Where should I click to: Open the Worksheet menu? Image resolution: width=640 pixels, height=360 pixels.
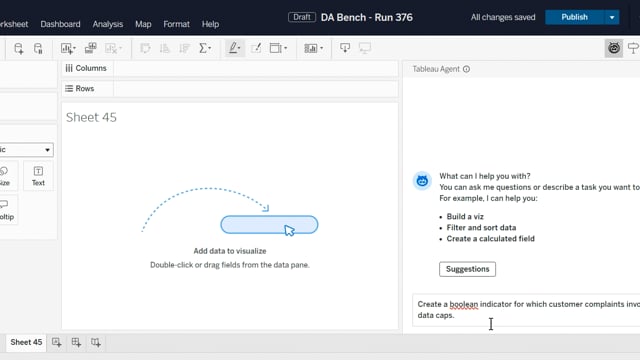coord(14,24)
